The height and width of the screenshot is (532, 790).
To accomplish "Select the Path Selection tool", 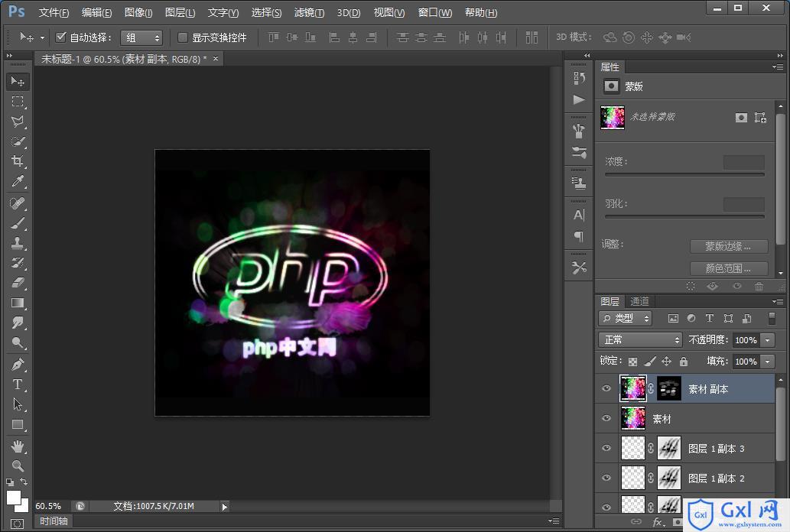I will (x=18, y=404).
